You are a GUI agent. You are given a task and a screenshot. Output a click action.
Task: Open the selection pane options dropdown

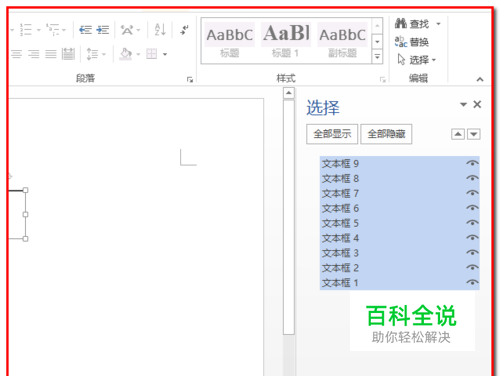point(463,104)
